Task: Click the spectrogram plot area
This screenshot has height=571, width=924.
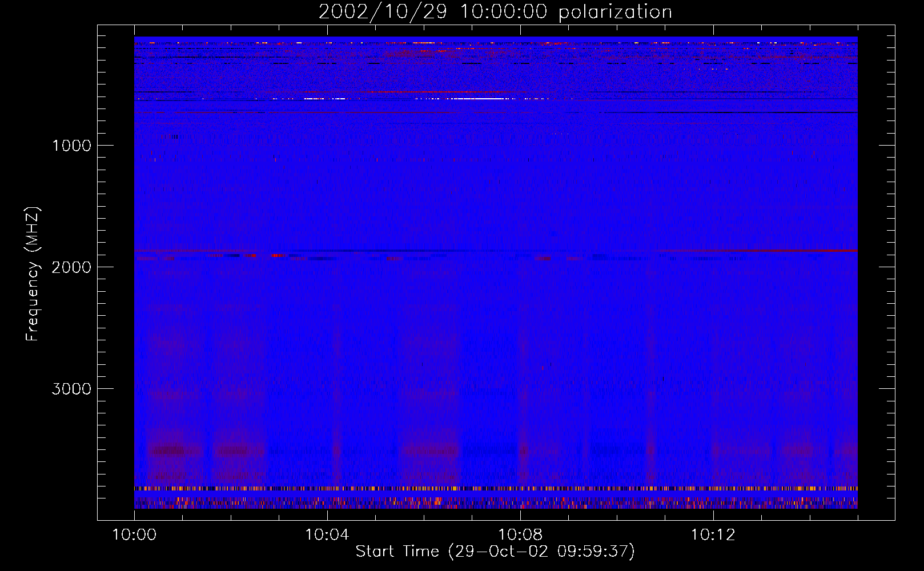Action: (496, 272)
